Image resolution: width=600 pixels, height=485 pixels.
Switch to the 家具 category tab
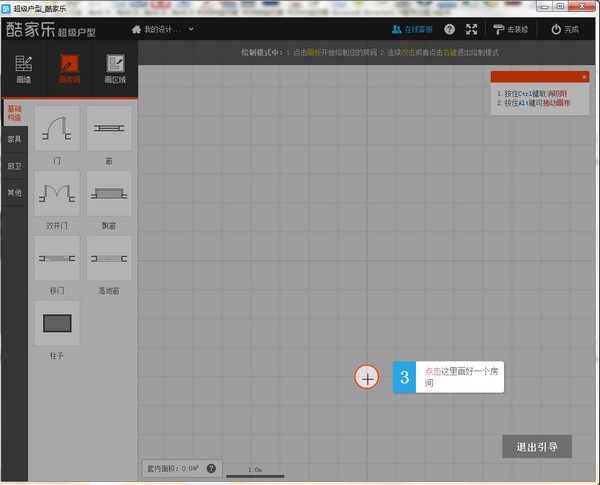tap(14, 139)
